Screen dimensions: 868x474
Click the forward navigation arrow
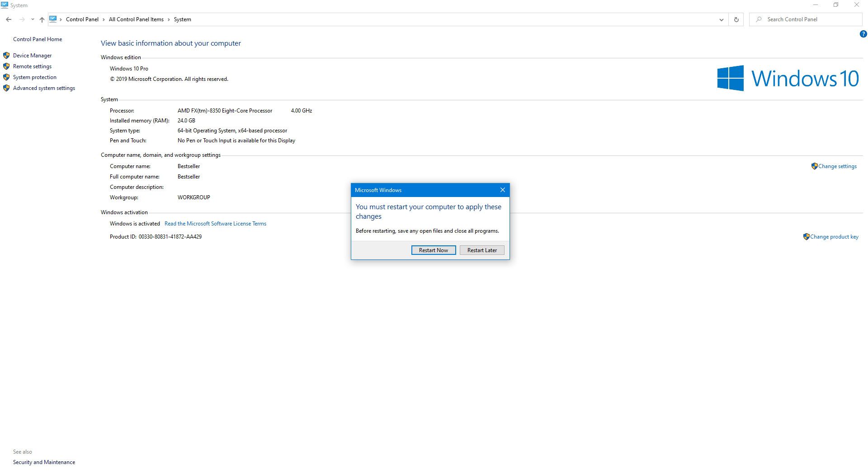tap(22, 19)
